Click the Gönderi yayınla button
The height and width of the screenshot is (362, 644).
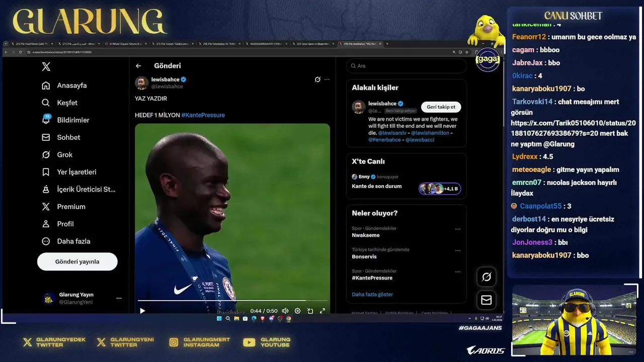[77, 261]
